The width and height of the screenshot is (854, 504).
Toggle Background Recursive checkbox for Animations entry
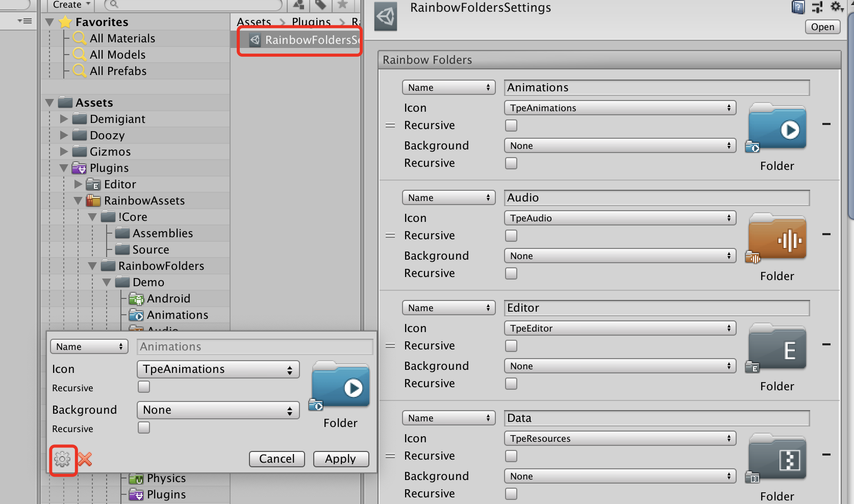511,163
